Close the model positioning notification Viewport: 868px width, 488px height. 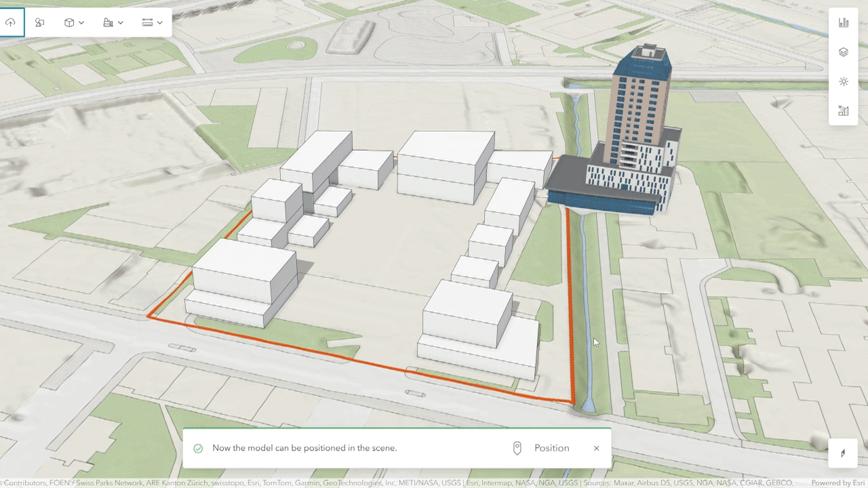(596, 448)
